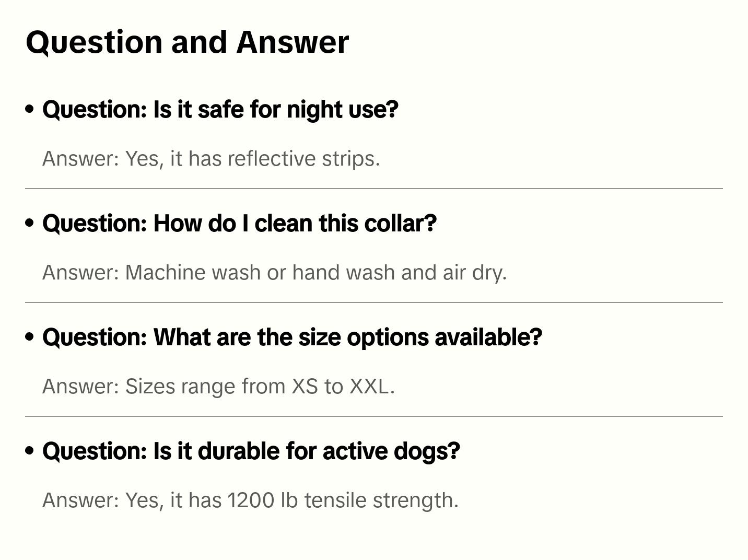Click the answer about 1200 lb tensile strength
This screenshot has width=748, height=560.
250,500
